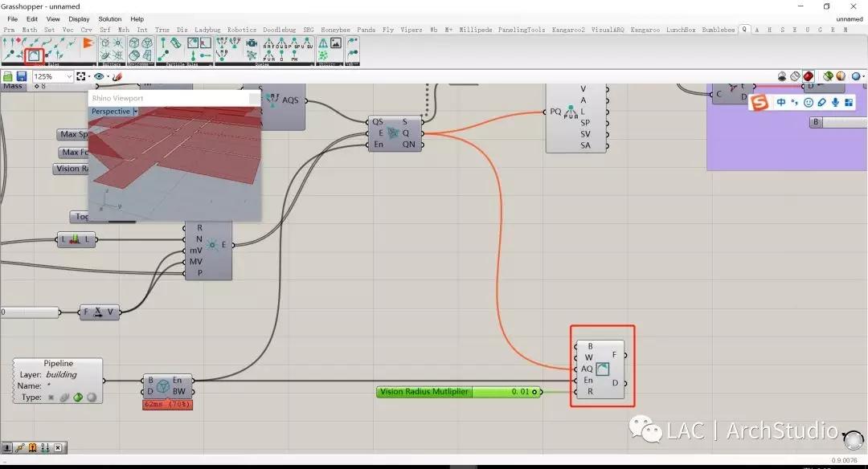This screenshot has width=868, height=469.
Task: Expand preview mesh quality dropdown arrow
Action: point(863,76)
